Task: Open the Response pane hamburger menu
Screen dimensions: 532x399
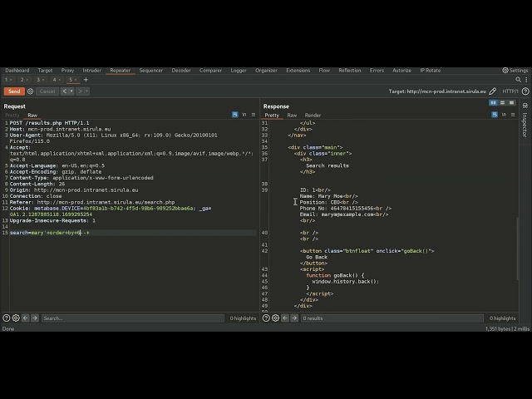Action: [513, 115]
